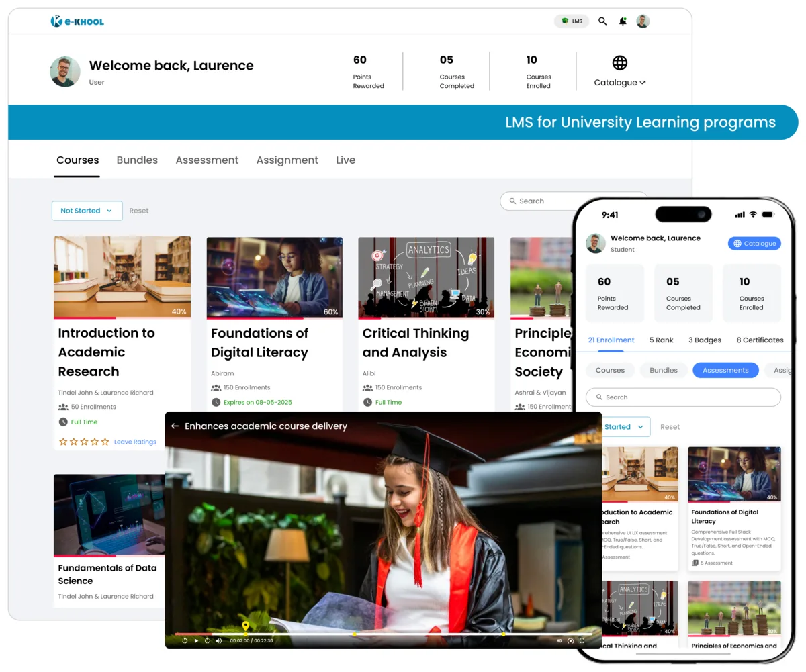This screenshot has width=806, height=672.
Task: Open search using the magnifier icon
Action: [602, 21]
